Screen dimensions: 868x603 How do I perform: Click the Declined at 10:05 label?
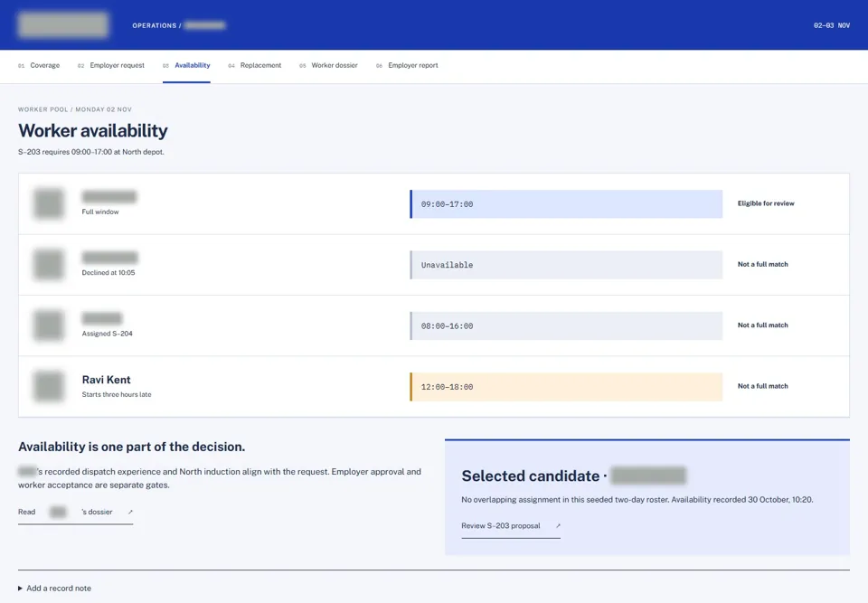108,273
